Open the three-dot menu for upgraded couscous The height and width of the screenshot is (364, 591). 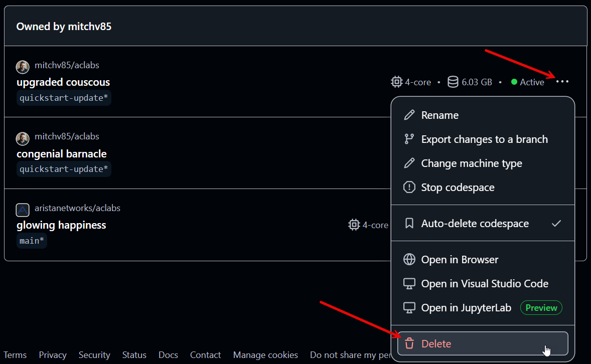[x=562, y=82]
